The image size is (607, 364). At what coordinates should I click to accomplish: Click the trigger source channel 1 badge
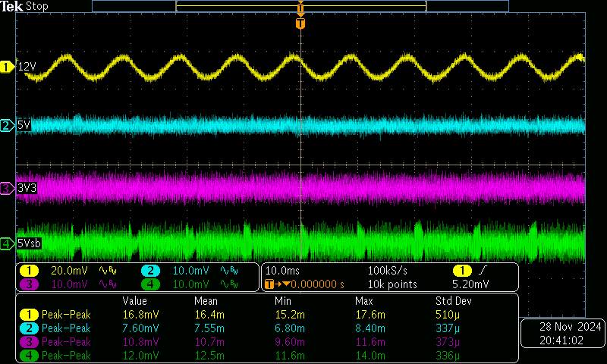462,271
